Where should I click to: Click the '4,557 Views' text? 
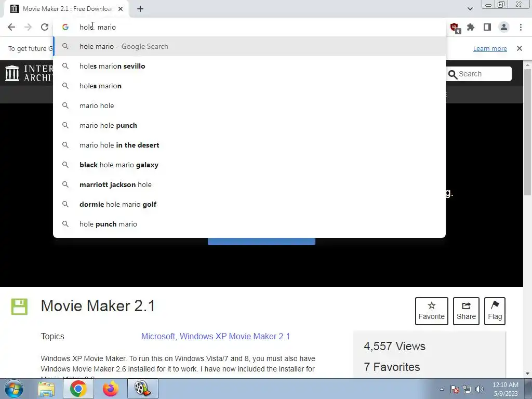click(x=394, y=346)
